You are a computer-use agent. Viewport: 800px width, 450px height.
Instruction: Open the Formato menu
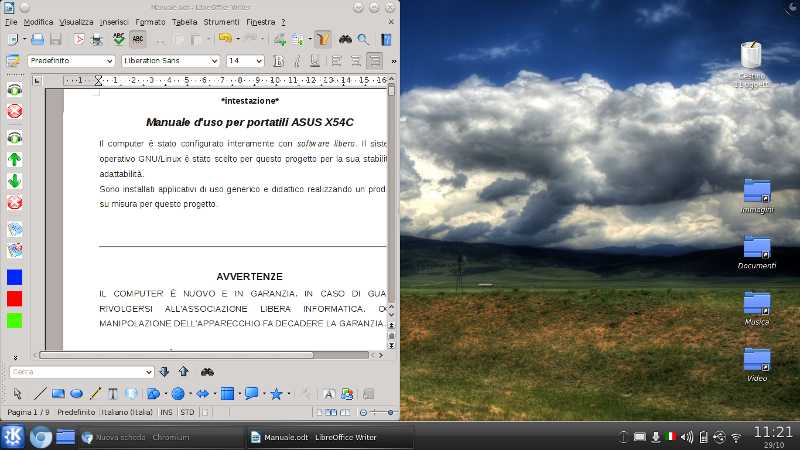tap(151, 22)
